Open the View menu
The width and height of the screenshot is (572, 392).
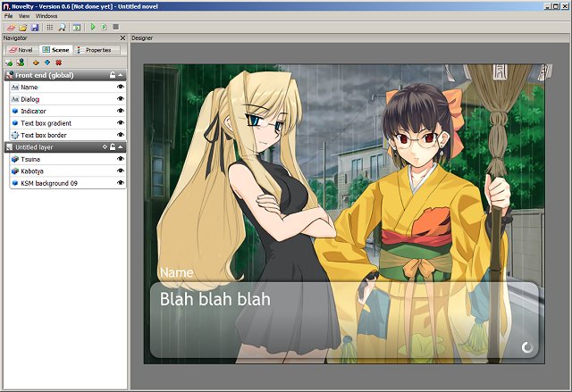click(x=24, y=16)
